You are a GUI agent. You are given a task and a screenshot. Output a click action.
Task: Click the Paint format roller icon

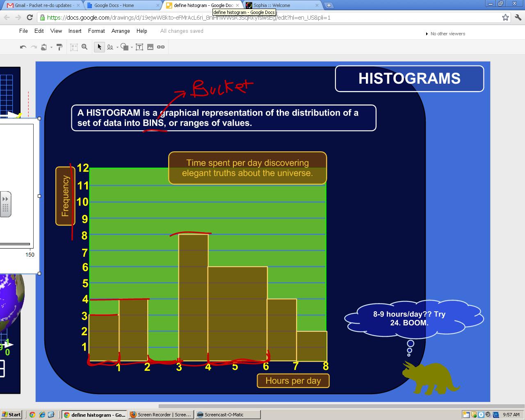[59, 47]
